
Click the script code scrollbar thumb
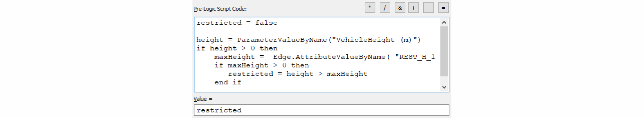(444, 51)
